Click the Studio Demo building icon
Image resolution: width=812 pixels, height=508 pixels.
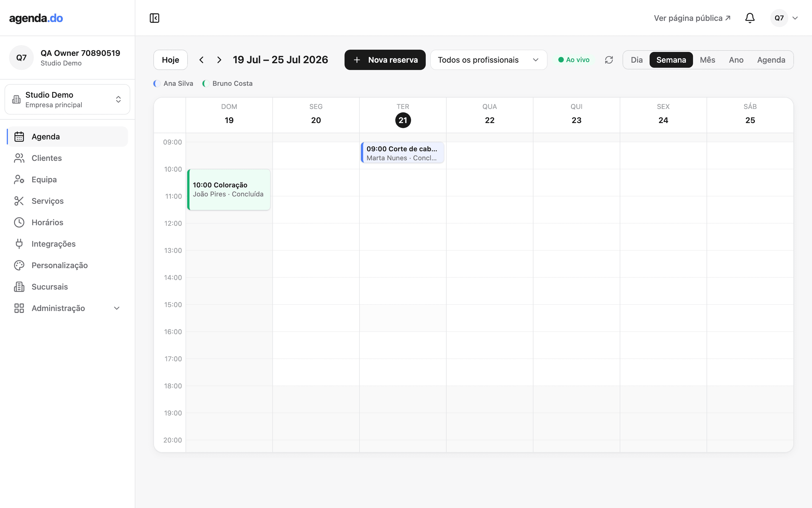(x=16, y=99)
